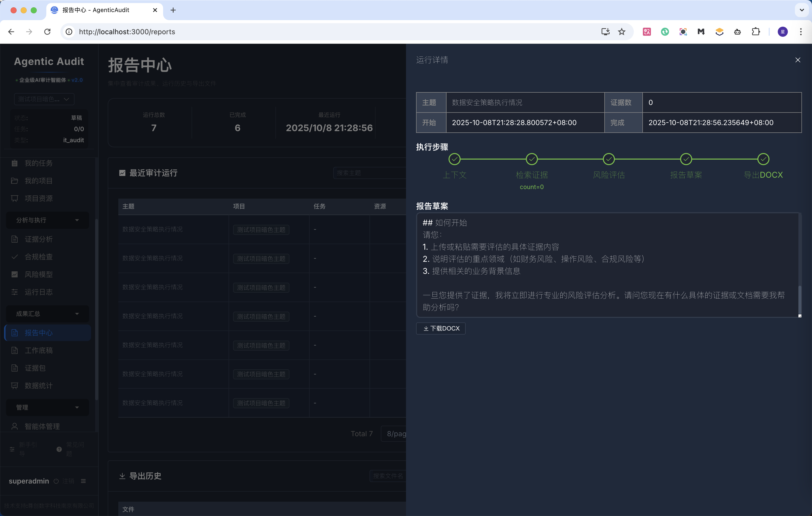This screenshot has height=516, width=812.
Task: Click 注销 to log out
Action: [x=68, y=481]
